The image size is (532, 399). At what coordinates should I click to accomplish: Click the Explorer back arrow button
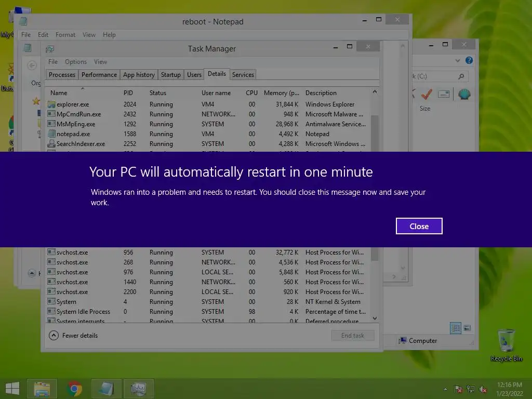[x=32, y=65]
